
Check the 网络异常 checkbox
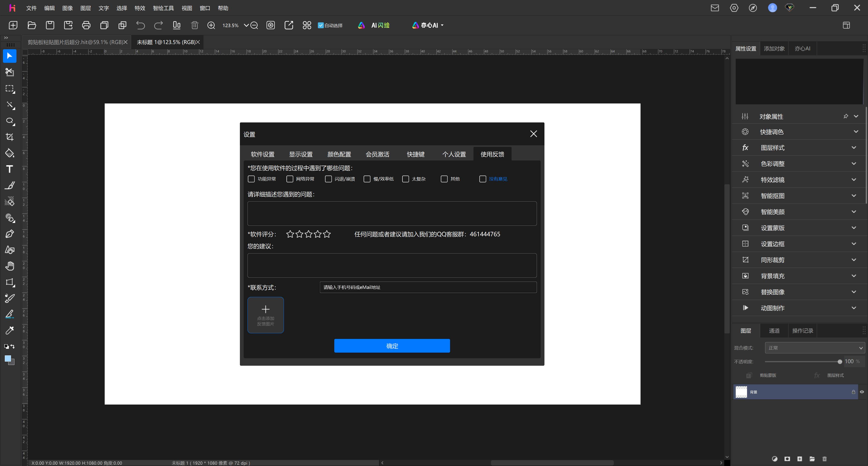click(290, 179)
